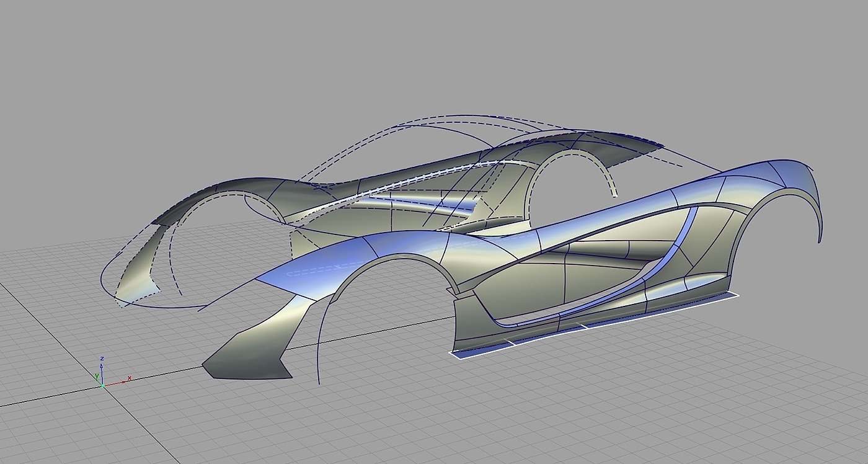Screen dimensions: 868x464
Task: Pick the black axis line on grid
Action: [50, 398]
